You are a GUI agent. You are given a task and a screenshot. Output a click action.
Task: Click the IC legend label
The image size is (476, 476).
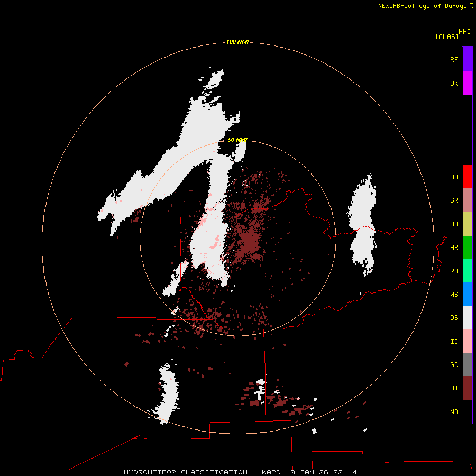pyautogui.click(x=454, y=342)
